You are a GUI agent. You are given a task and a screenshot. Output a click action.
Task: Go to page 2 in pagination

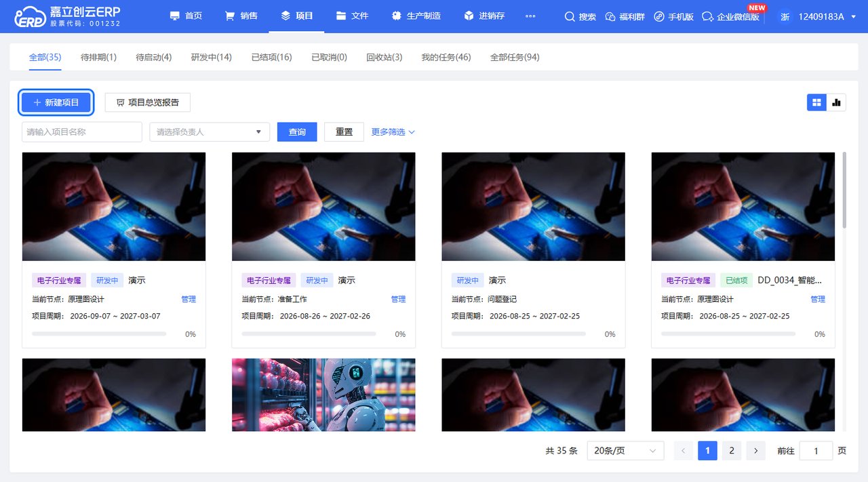[x=732, y=451]
